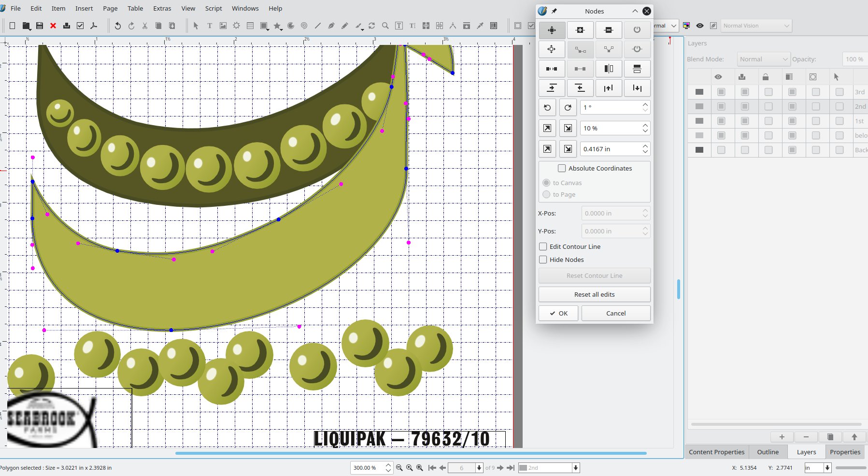This screenshot has width=868, height=476.
Task: Shrink path by percentage in Nodes
Action: [x=568, y=128]
